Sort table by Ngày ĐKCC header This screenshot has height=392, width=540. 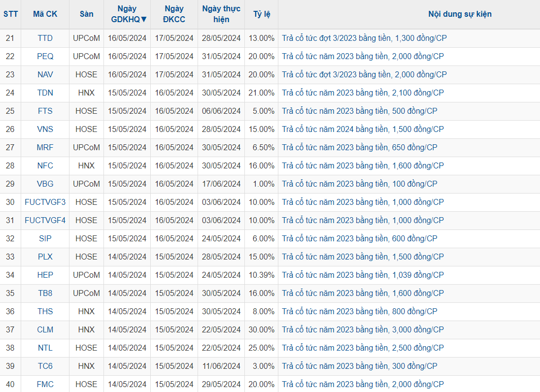click(174, 14)
